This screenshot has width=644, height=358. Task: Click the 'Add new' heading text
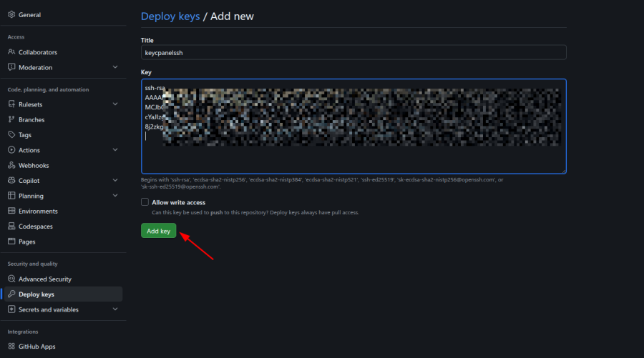coord(232,16)
